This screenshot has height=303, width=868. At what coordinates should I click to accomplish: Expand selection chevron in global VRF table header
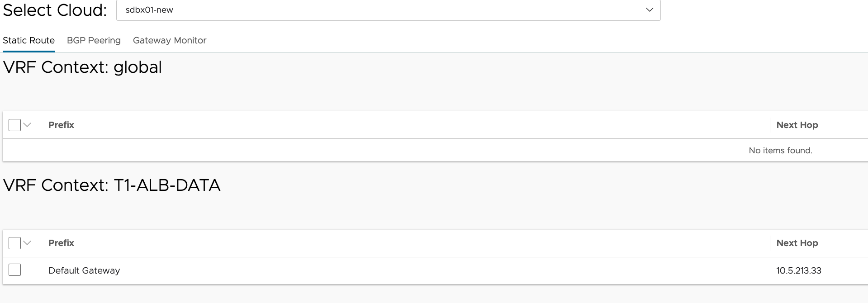27,125
